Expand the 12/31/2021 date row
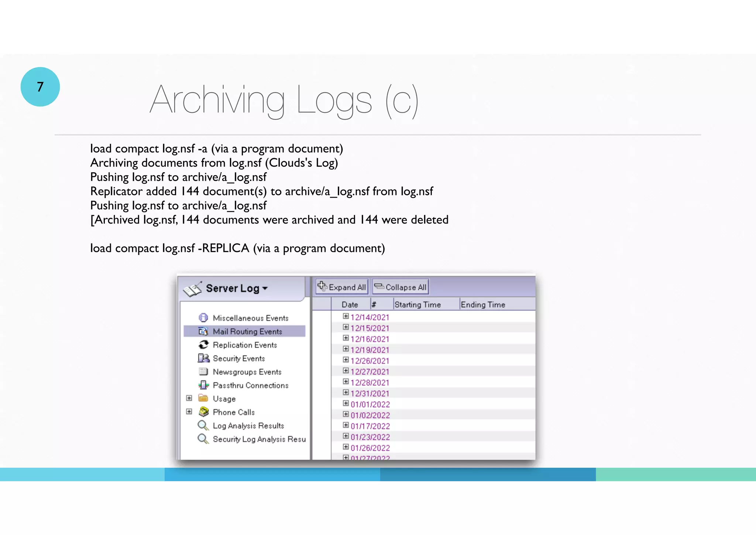Screen dimensions: 756x535 pyautogui.click(x=346, y=392)
